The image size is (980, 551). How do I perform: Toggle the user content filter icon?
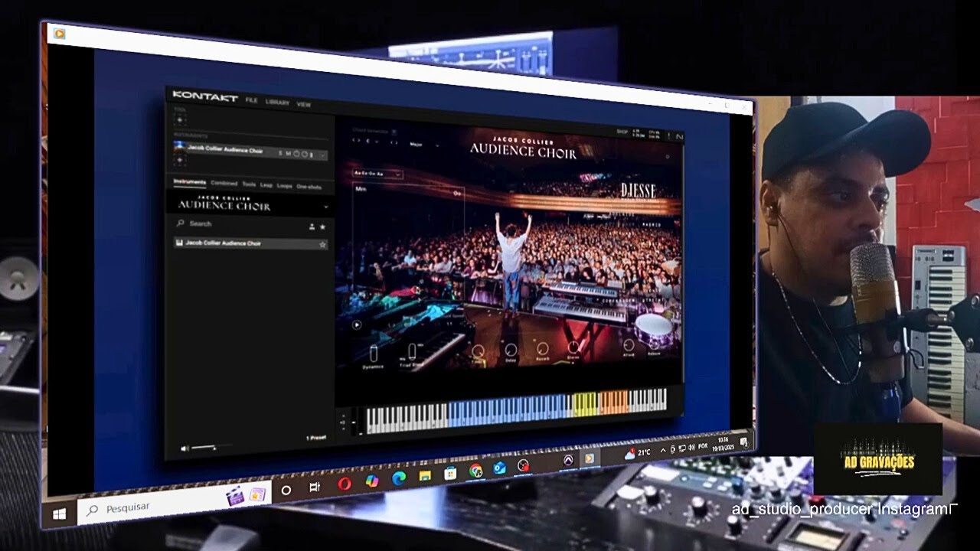[312, 227]
